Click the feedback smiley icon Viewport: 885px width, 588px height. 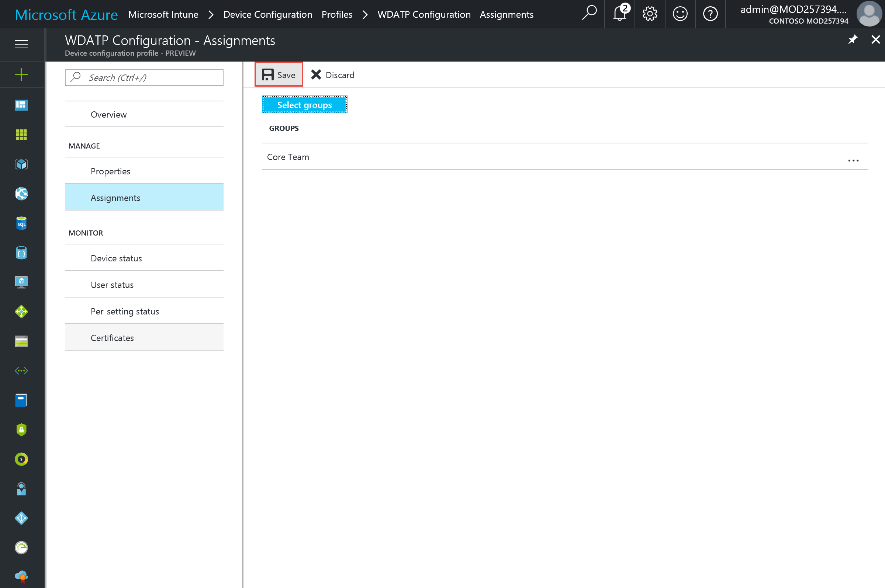coord(680,14)
